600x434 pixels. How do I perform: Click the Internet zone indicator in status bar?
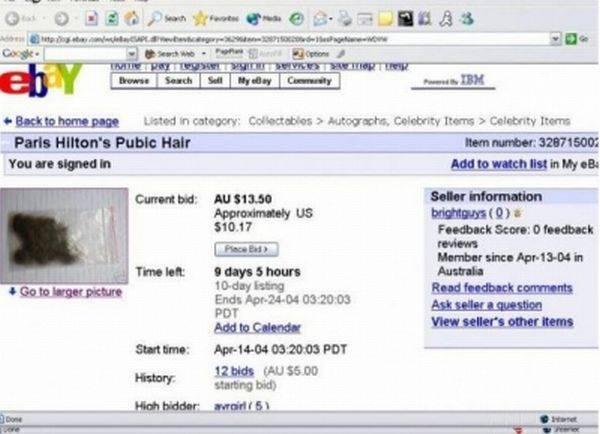559,419
